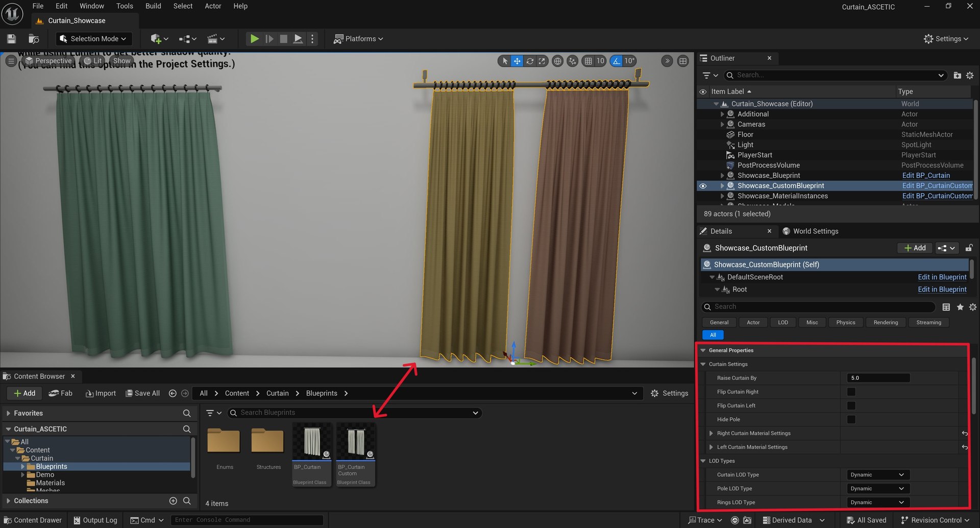Enable Flip Curtain Left checkbox

click(x=851, y=406)
